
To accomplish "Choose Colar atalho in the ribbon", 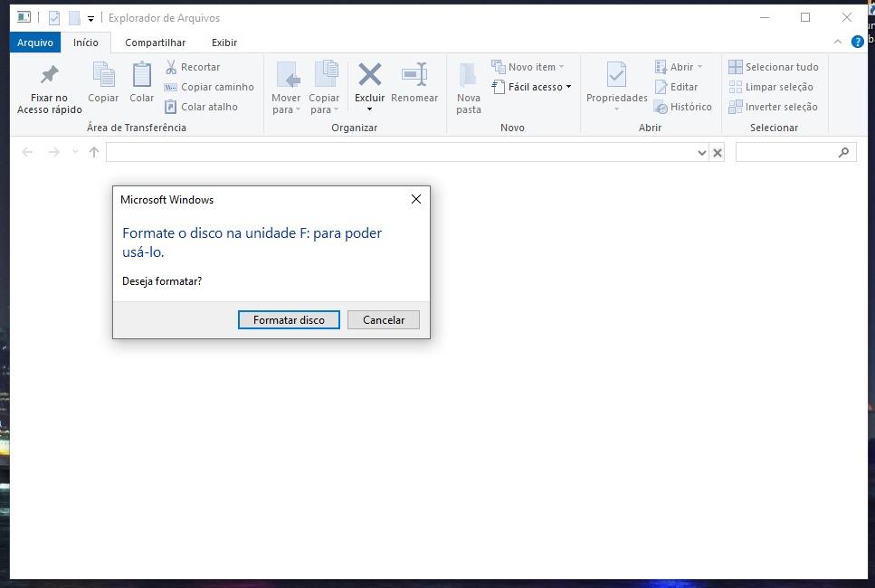I will 201,107.
